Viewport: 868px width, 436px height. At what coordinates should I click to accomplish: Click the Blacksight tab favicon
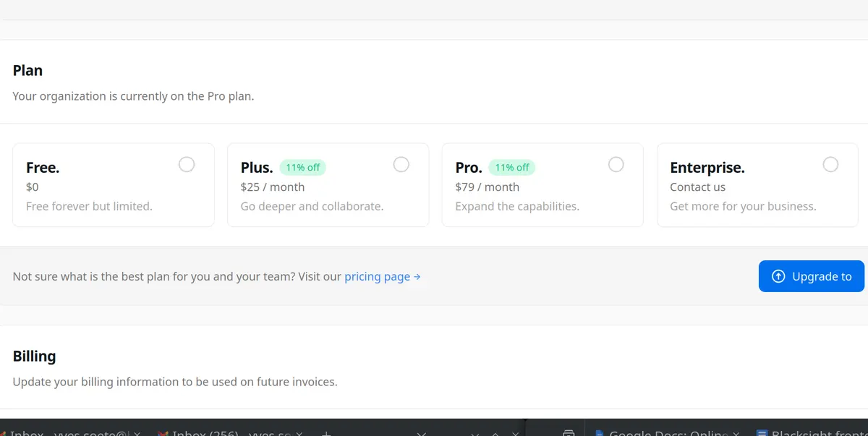click(762, 432)
